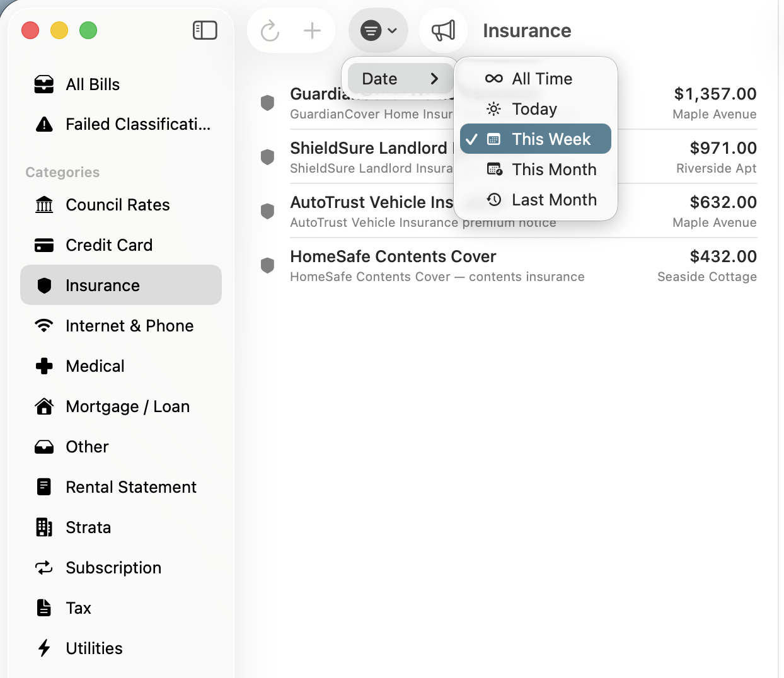
Task: Click shield icon of HomeSafe Contents Cover
Action: click(x=267, y=265)
